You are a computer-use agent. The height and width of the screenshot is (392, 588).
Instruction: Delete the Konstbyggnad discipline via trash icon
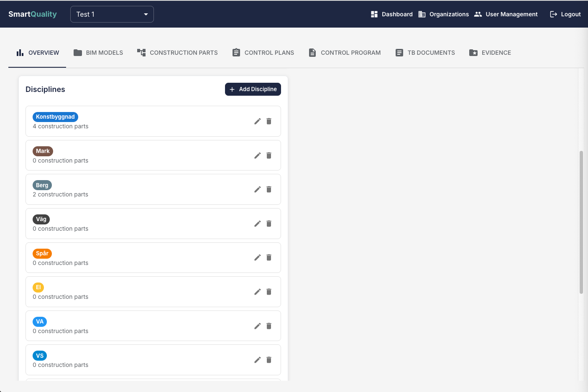269,121
